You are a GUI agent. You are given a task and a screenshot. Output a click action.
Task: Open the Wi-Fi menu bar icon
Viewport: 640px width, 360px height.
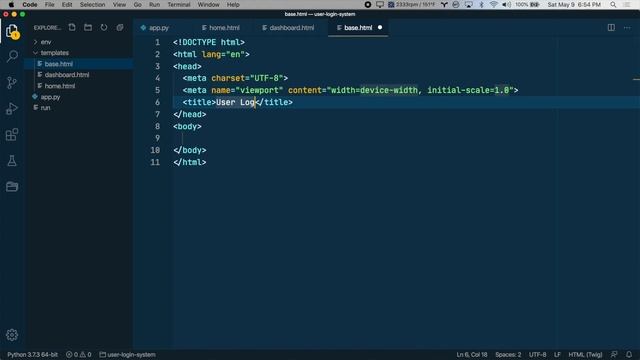pos(493,4)
